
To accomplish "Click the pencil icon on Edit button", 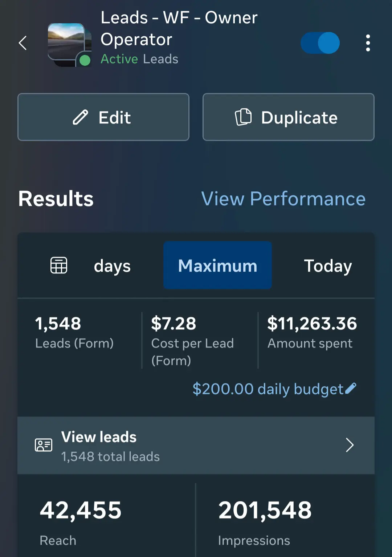I will (80, 117).
